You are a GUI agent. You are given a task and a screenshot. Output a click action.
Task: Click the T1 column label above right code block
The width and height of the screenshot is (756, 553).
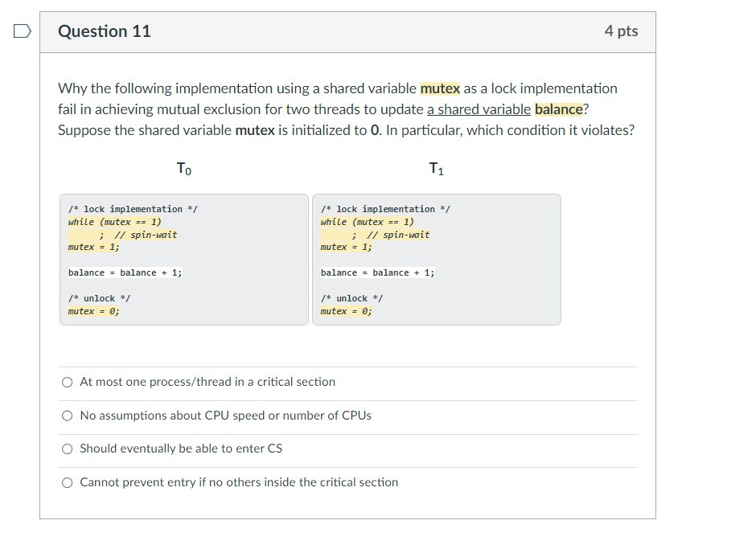coord(436,169)
